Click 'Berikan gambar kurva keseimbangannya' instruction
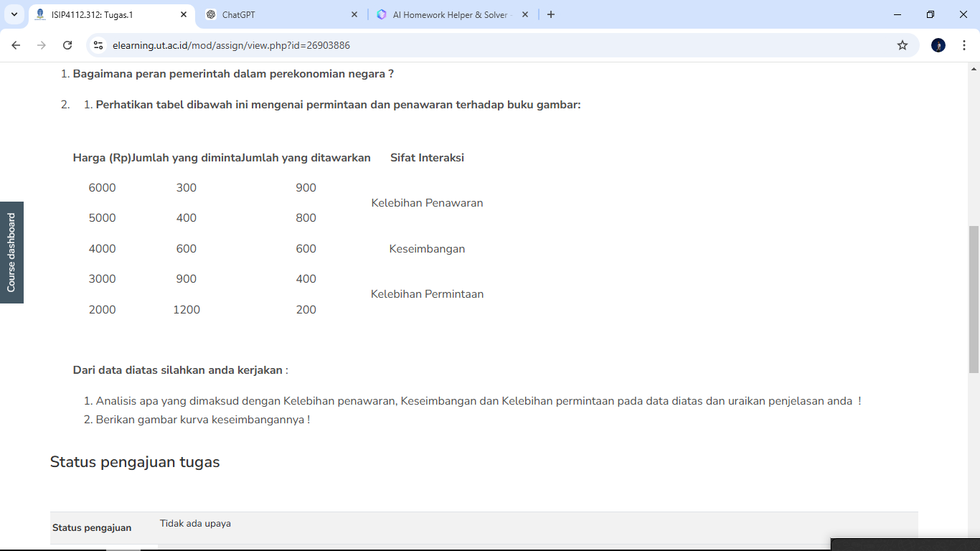The height and width of the screenshot is (551, 980). tap(203, 420)
